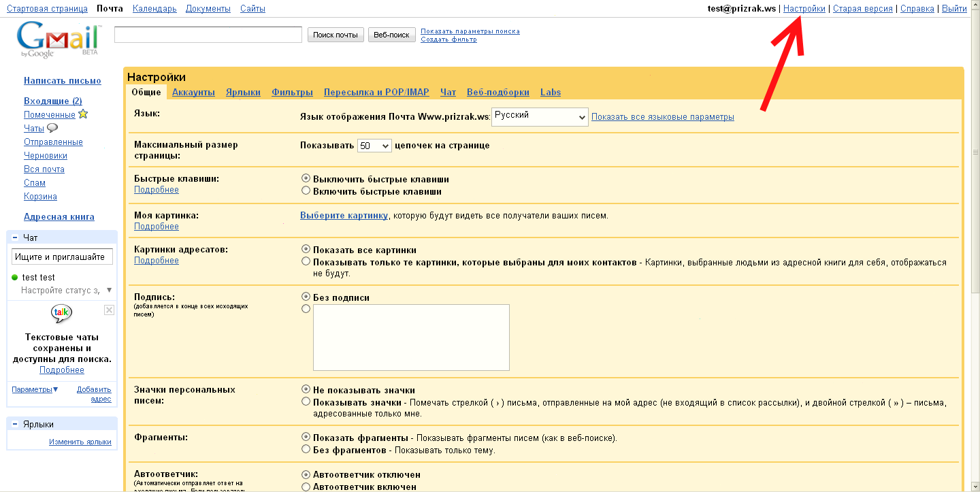The image size is (980, 492).
Task: Select Показать фрагменты radio
Action: tap(306, 437)
